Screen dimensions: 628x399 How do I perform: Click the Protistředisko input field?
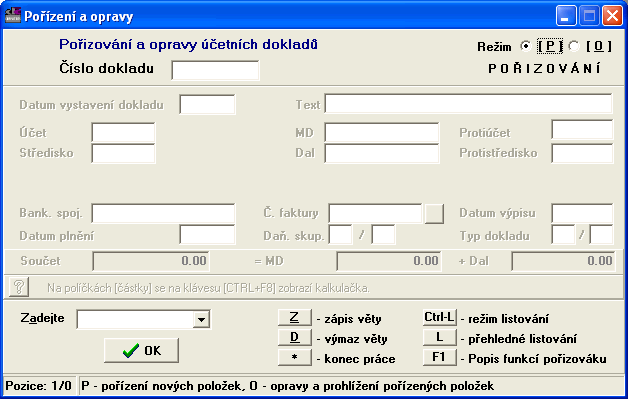click(582, 153)
